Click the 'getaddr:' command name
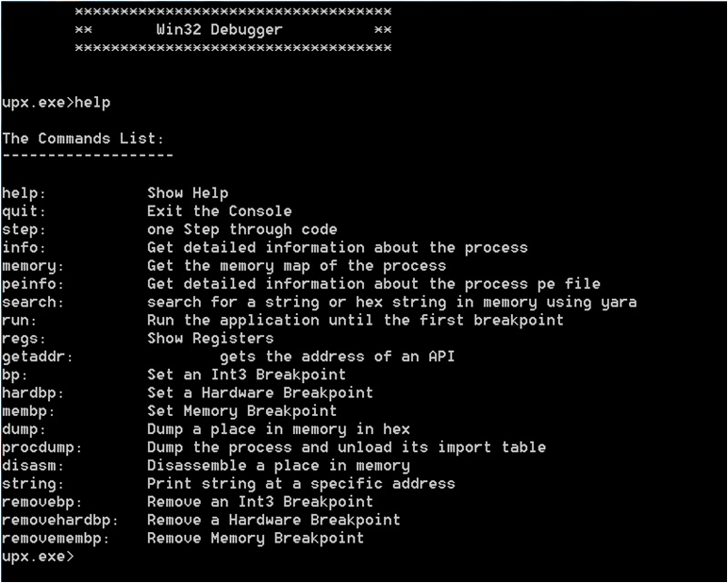The width and height of the screenshot is (728, 583). click(37, 357)
